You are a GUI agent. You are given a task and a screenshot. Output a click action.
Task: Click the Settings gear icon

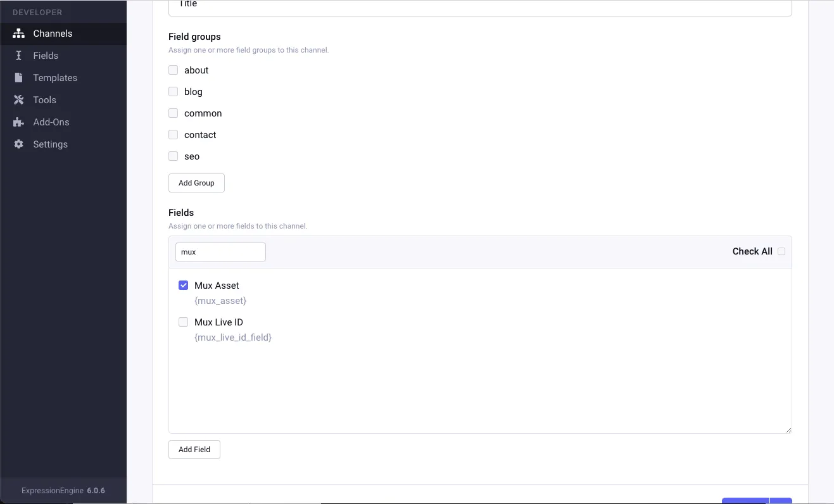click(18, 144)
